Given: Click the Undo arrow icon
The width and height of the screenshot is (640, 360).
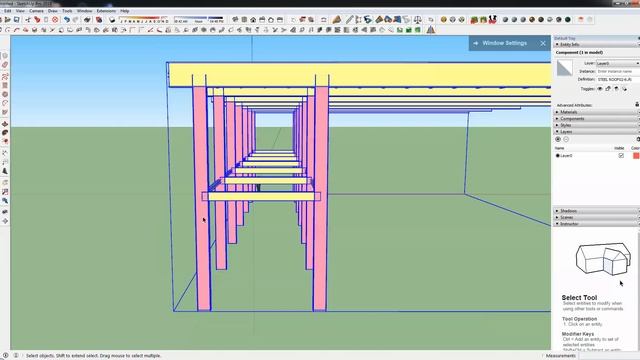Looking at the screenshot, I should click(x=67, y=20).
